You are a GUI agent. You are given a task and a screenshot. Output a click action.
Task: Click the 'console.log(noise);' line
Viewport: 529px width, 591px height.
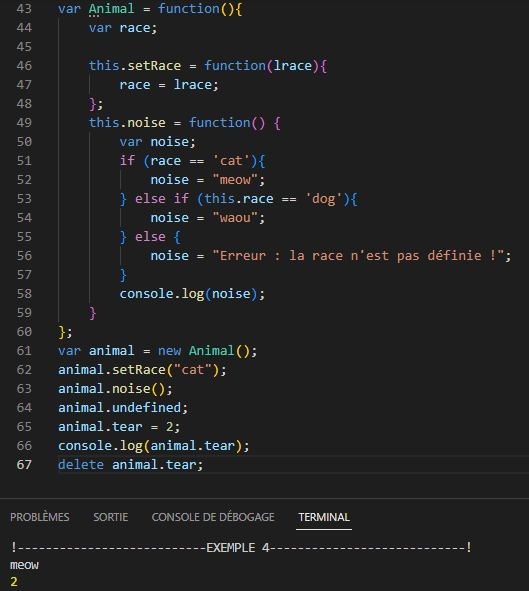pyautogui.click(x=192, y=294)
